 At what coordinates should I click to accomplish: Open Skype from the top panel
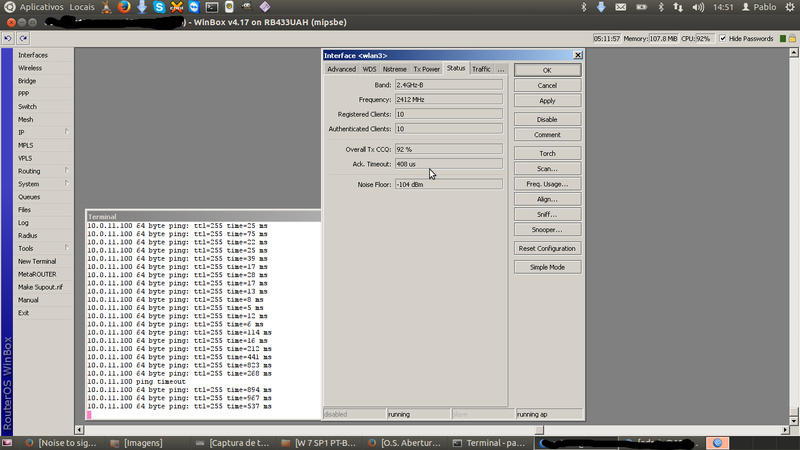(159, 7)
